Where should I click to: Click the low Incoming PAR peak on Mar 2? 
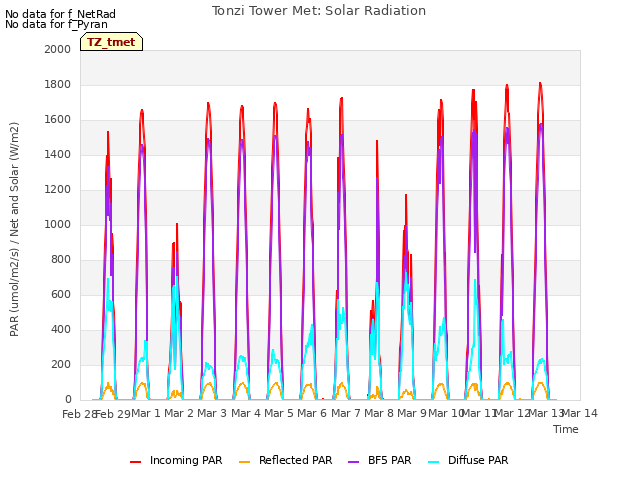(x=177, y=224)
